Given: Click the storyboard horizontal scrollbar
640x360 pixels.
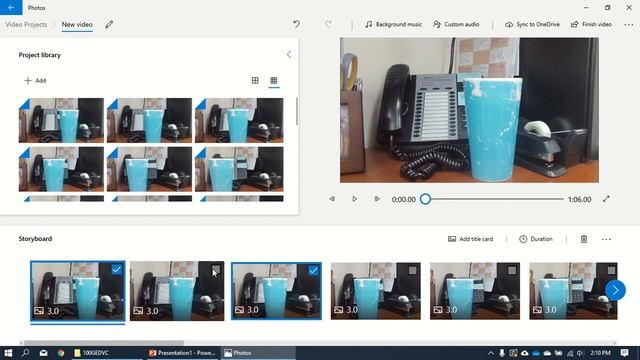Looking at the screenshot, I should (x=104, y=343).
